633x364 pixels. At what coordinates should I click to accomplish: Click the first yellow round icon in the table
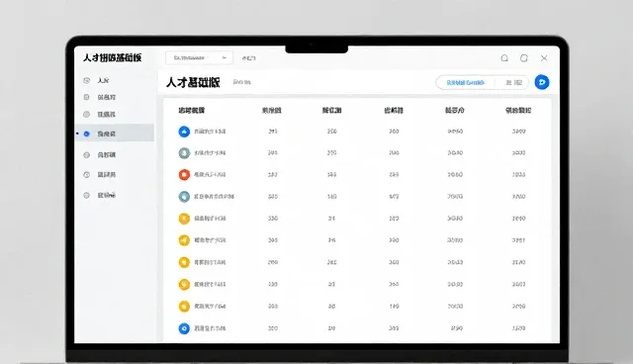click(x=184, y=219)
